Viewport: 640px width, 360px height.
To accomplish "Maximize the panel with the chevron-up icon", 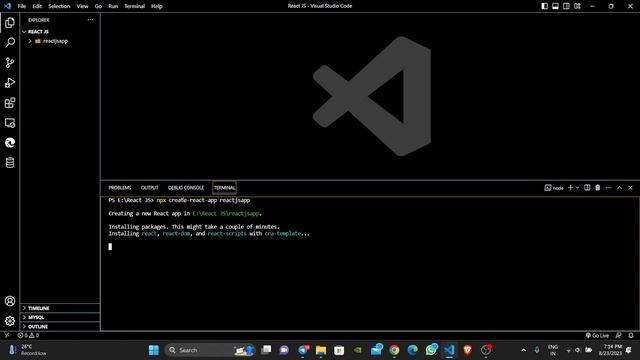I will point(620,187).
